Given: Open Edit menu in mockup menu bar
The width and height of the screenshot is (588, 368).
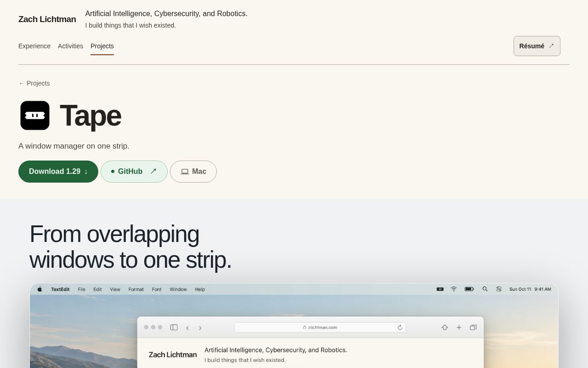Looking at the screenshot, I should (x=97, y=289).
